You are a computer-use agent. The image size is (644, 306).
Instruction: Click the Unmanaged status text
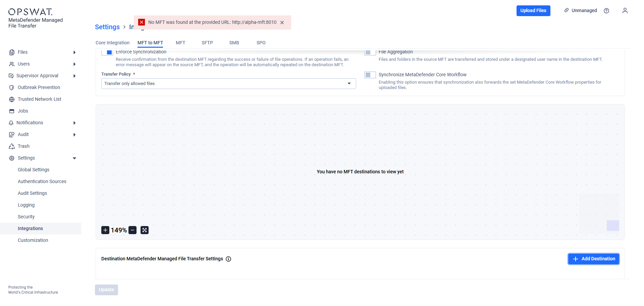pos(584,11)
